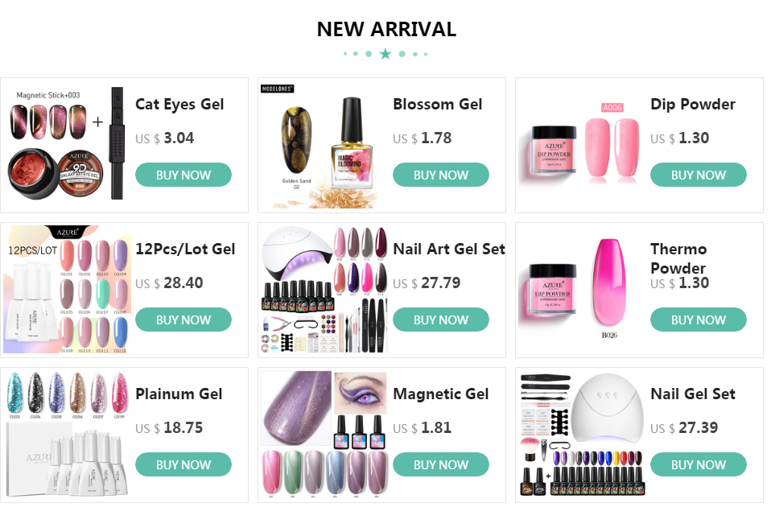Open the 12PCS/LOT gel polish image

click(67, 290)
